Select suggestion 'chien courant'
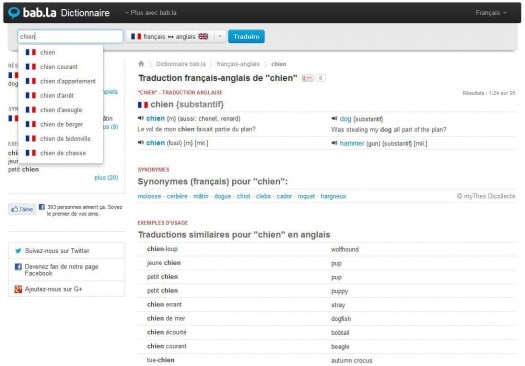Image resolution: width=525 pixels, height=366 pixels. pyautogui.click(x=61, y=67)
